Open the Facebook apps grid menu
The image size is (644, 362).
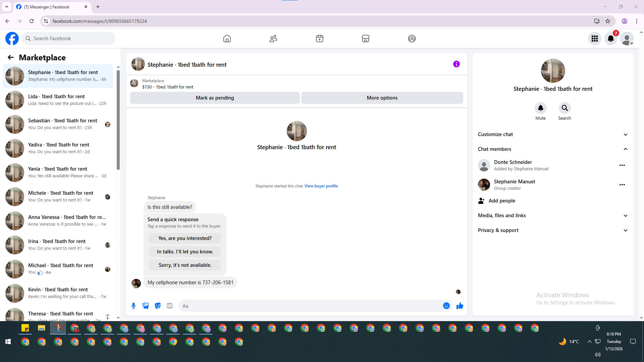tap(594, 39)
